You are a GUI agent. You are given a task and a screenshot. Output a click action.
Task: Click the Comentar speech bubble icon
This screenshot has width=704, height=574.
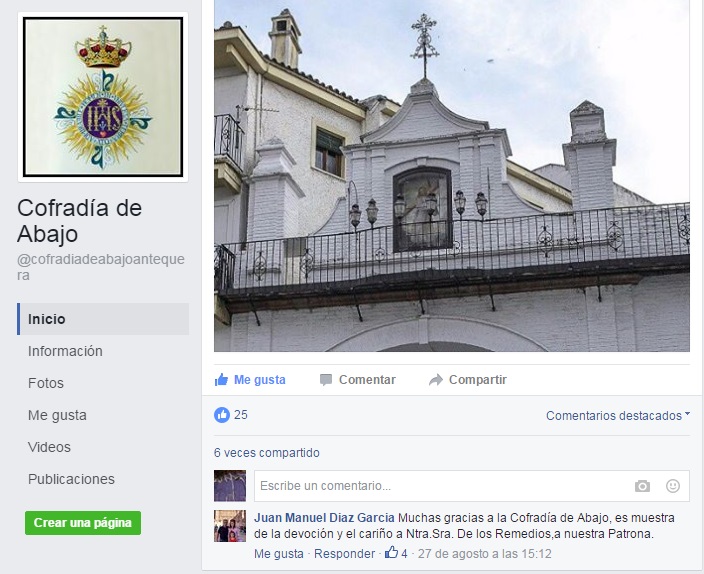[x=326, y=380]
